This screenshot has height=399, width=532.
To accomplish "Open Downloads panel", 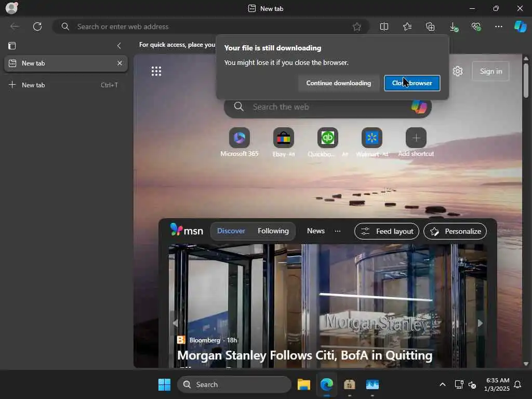I will point(454,27).
